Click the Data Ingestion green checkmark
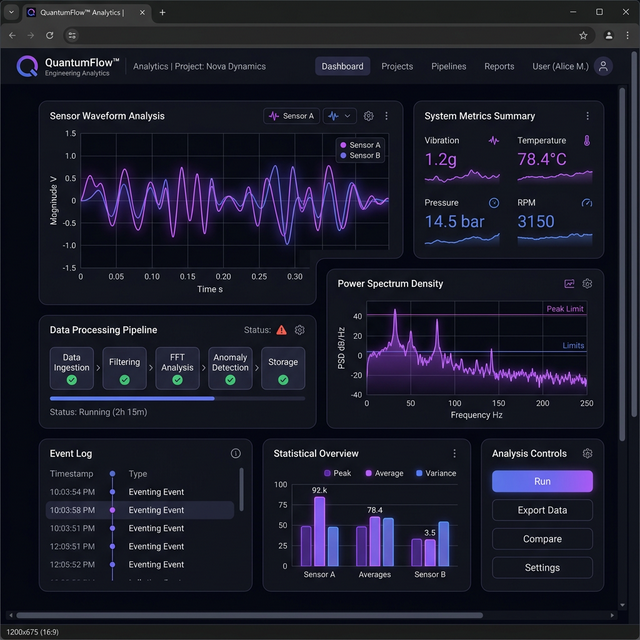Screen dimensions: 640x640 coord(71,380)
